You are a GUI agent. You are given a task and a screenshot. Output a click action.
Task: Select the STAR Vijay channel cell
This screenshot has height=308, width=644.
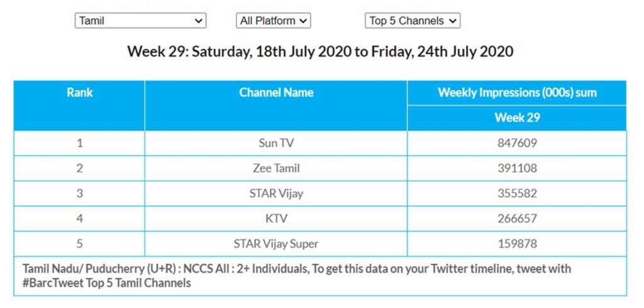click(276, 193)
